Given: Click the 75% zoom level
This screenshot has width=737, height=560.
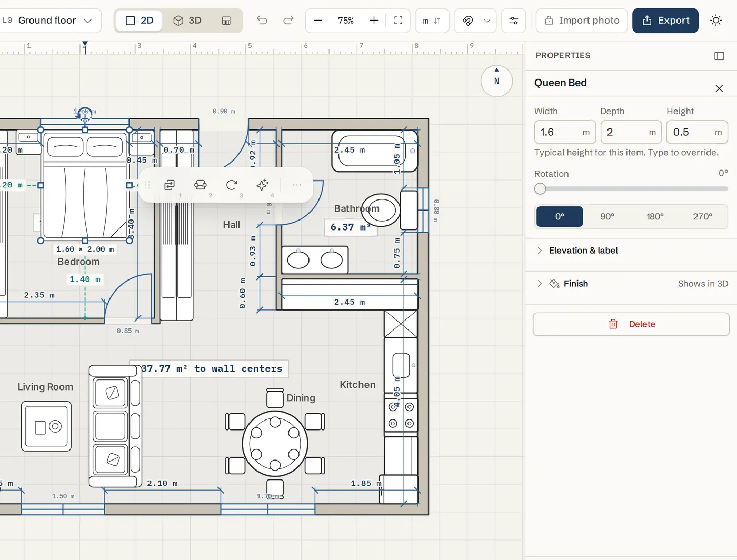Looking at the screenshot, I should (346, 21).
